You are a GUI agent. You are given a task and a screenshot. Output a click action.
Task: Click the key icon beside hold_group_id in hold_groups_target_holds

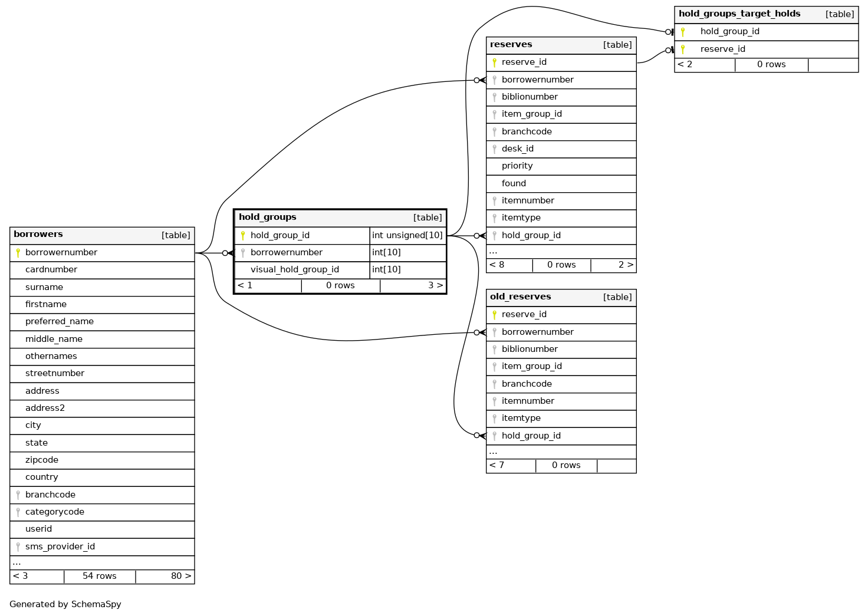tap(683, 32)
